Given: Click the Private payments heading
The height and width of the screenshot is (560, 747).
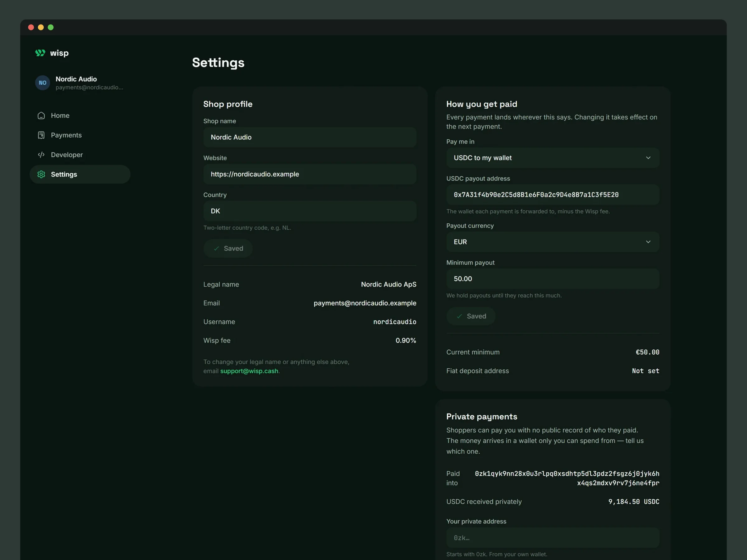Looking at the screenshot, I should (x=482, y=417).
